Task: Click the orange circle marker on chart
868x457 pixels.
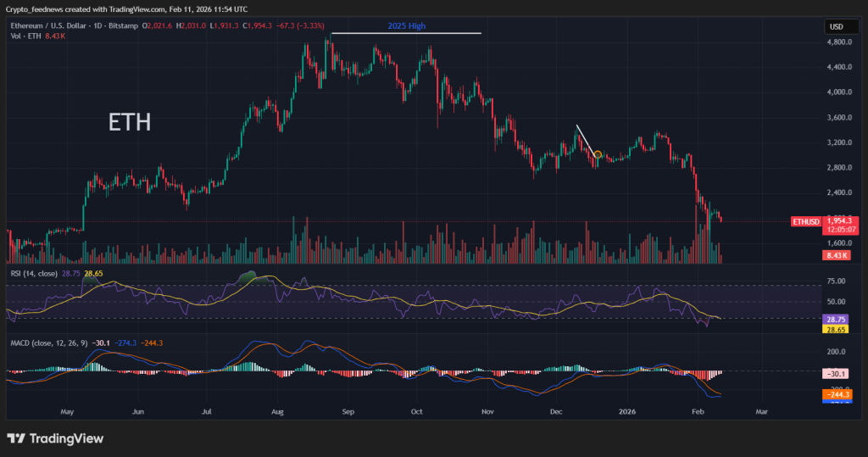Action: click(x=598, y=155)
